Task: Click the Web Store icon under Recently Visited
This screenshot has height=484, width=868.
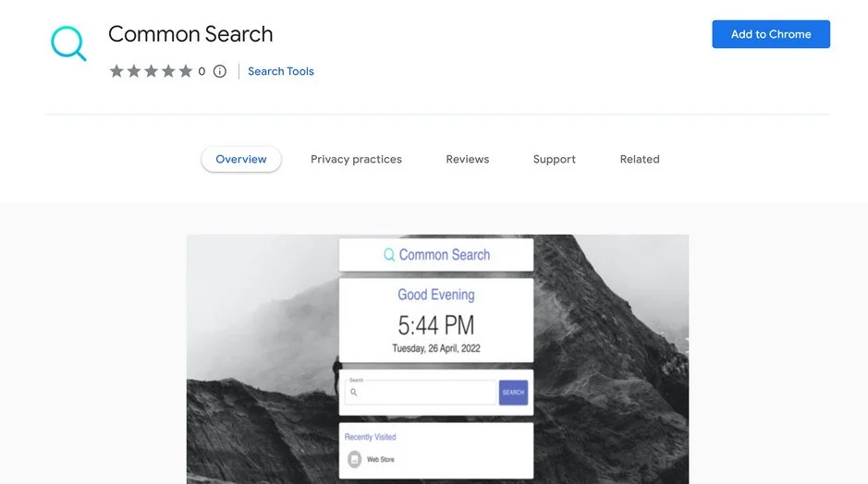Action: click(354, 459)
